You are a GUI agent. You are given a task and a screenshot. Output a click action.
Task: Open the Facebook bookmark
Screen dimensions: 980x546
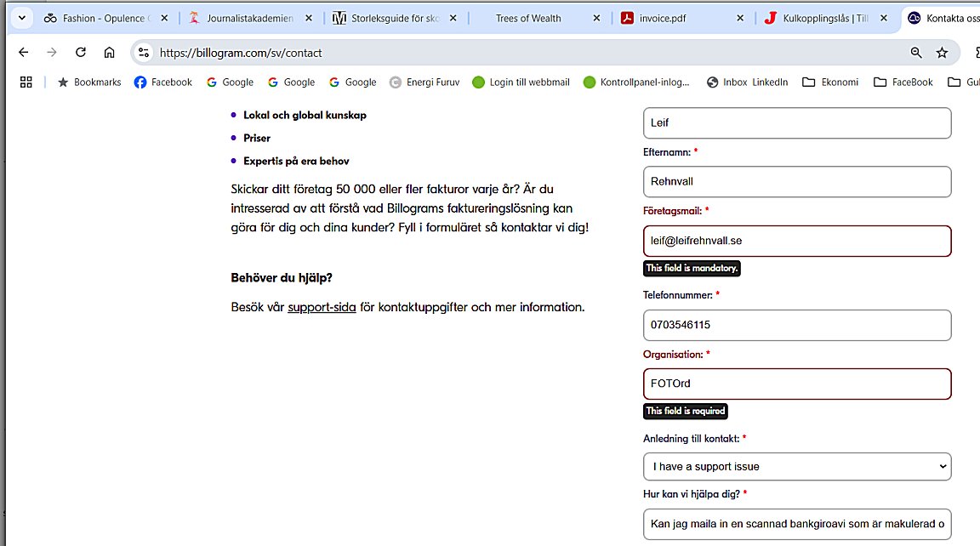click(163, 82)
